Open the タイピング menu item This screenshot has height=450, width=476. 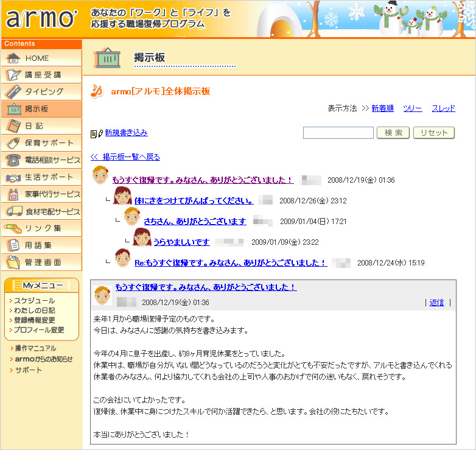pyautogui.click(x=41, y=92)
